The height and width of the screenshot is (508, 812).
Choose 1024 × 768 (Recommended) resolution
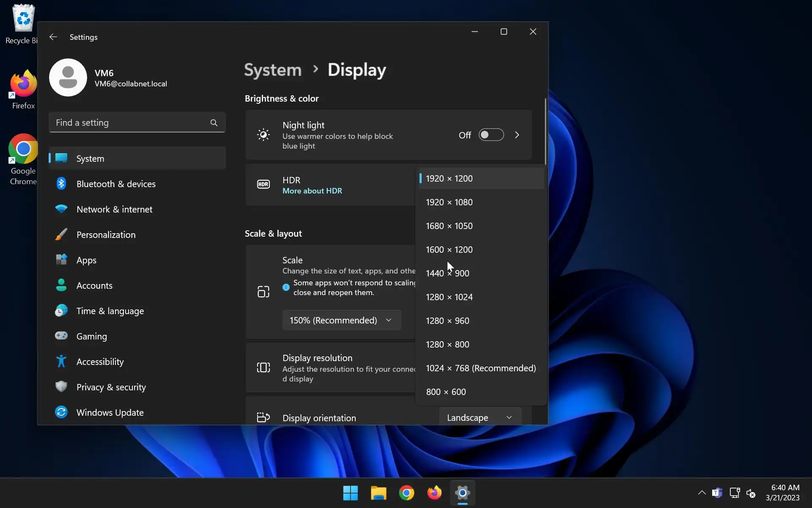coord(480,368)
